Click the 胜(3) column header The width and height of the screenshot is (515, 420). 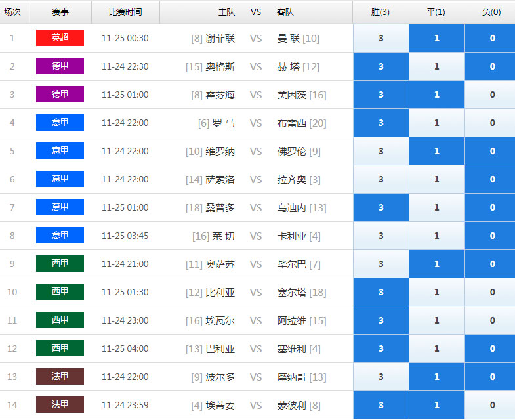[x=381, y=12]
